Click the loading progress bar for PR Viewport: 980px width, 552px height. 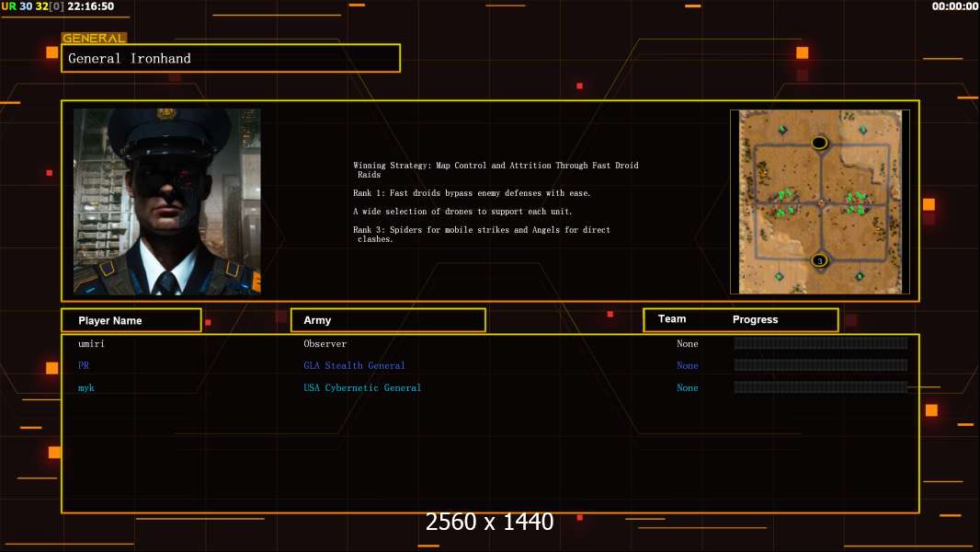click(821, 365)
